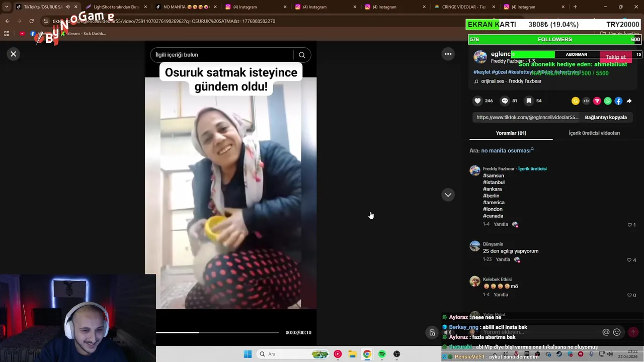Go back in browser history
The height and width of the screenshot is (362, 644).
pos(7,21)
